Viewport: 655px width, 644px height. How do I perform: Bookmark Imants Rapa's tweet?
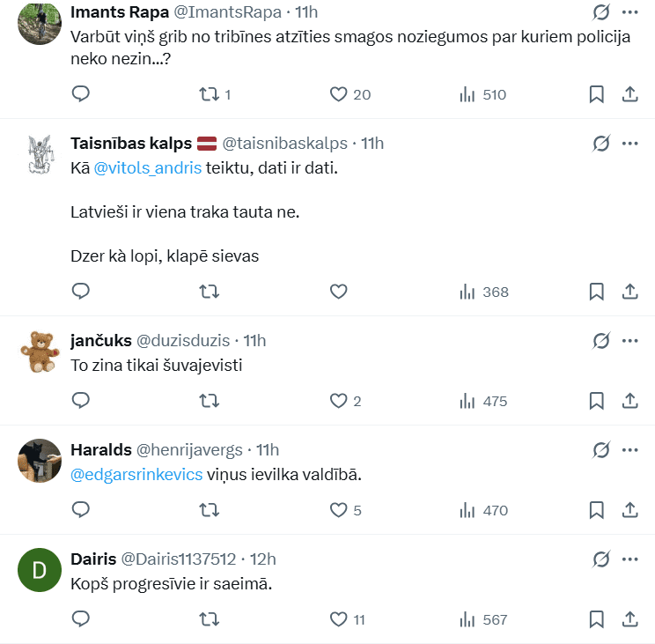pos(596,94)
